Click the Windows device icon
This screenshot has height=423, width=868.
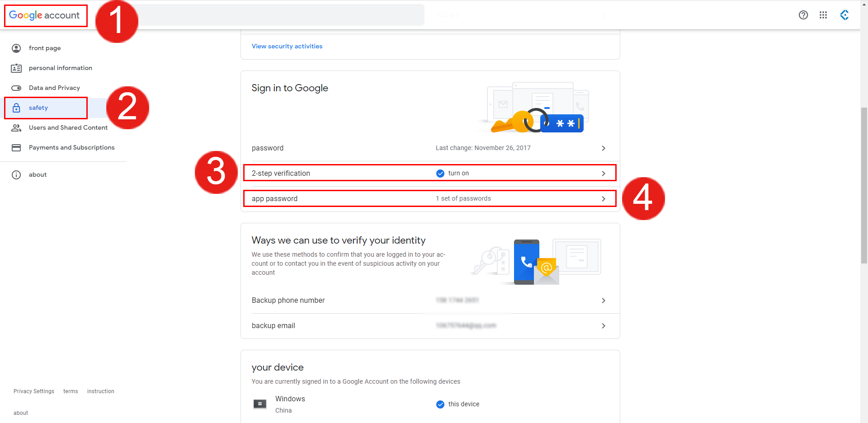coord(260,404)
